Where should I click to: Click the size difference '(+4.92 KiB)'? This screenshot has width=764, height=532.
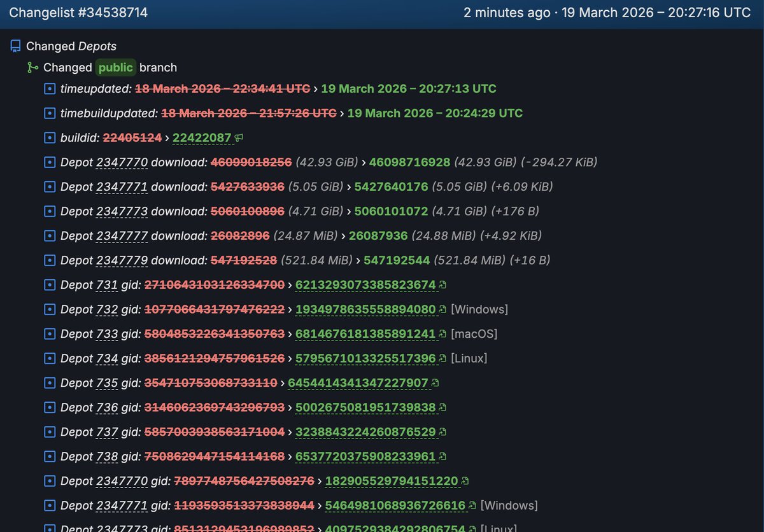(511, 235)
